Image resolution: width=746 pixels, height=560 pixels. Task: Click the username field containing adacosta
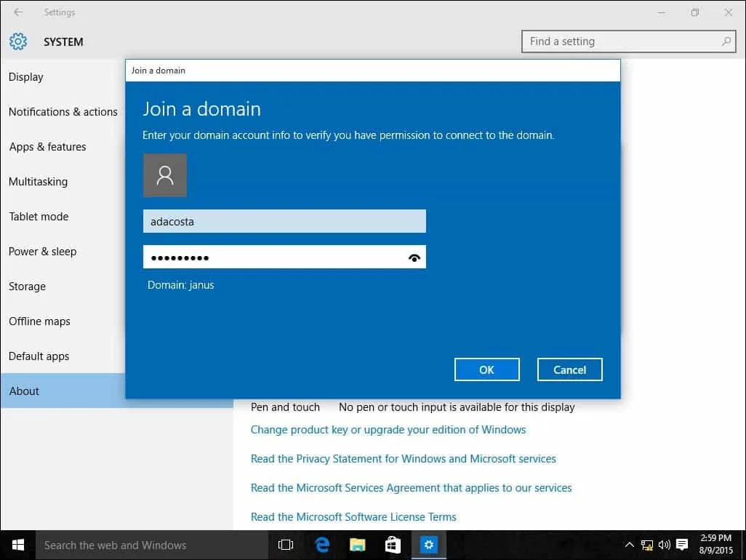(284, 221)
